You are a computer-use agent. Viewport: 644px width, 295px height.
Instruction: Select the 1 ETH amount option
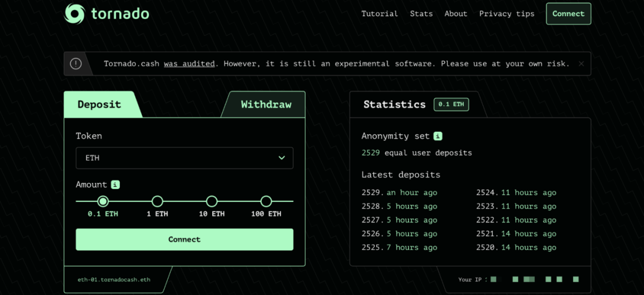pos(157,201)
